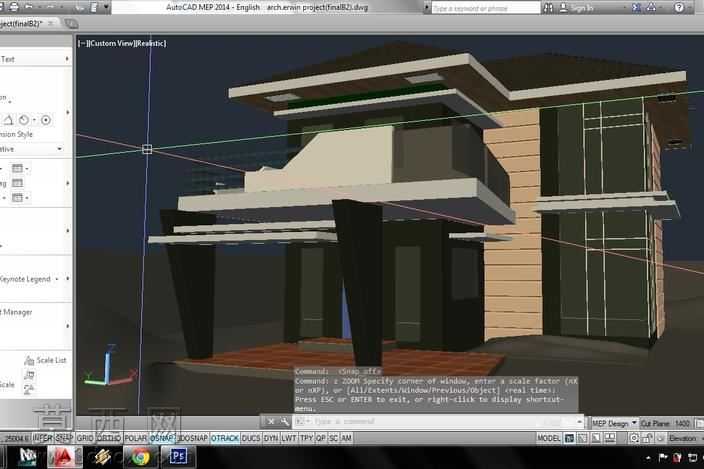Click the MODEL space button

549,438
